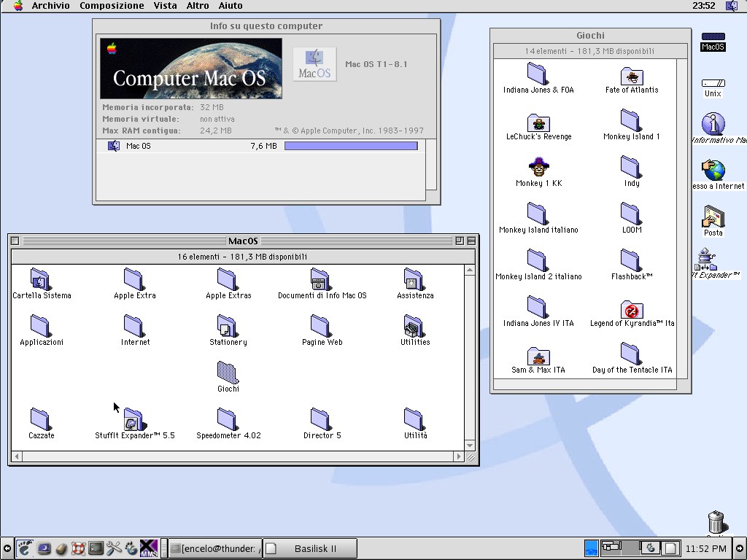Open the application switcher icon in menu bar

(x=731, y=6)
